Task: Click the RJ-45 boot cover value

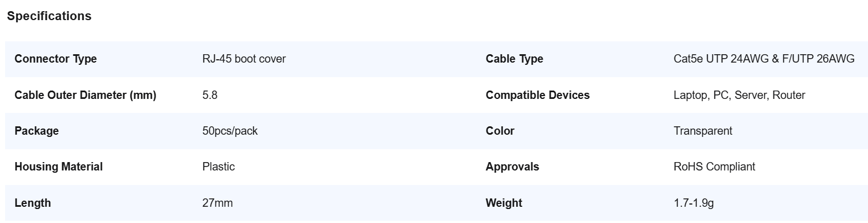Action: 244,59
